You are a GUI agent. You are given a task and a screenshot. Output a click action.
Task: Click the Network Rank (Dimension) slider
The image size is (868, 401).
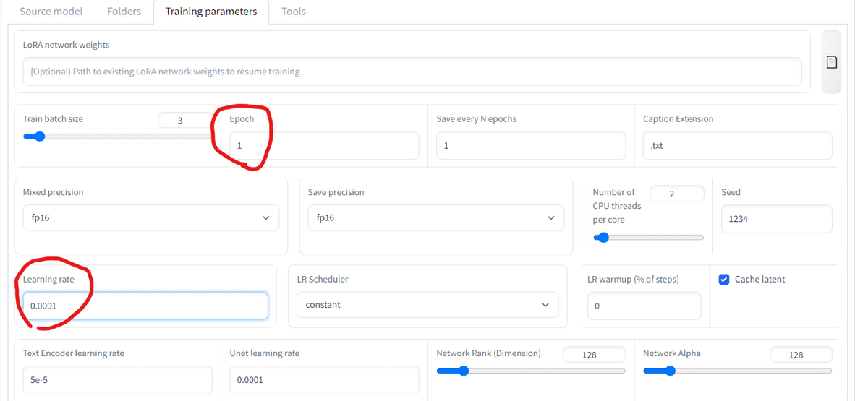[531, 371]
